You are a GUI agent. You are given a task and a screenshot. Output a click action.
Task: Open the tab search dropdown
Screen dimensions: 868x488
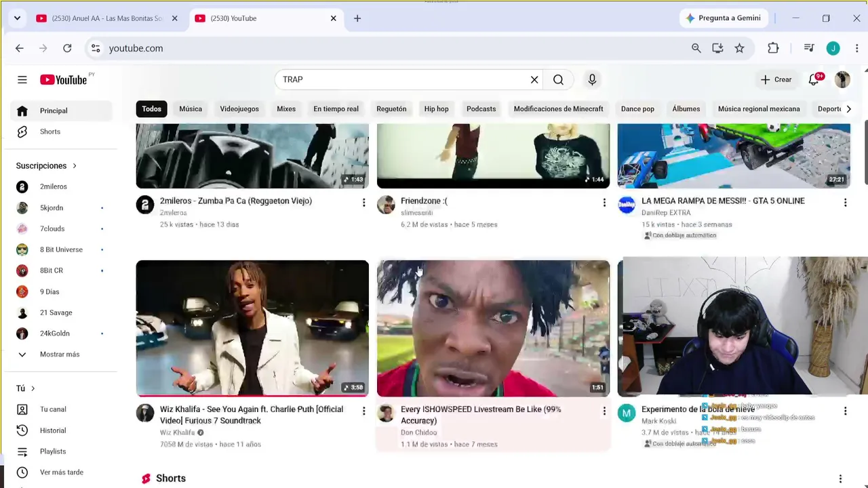(x=17, y=18)
